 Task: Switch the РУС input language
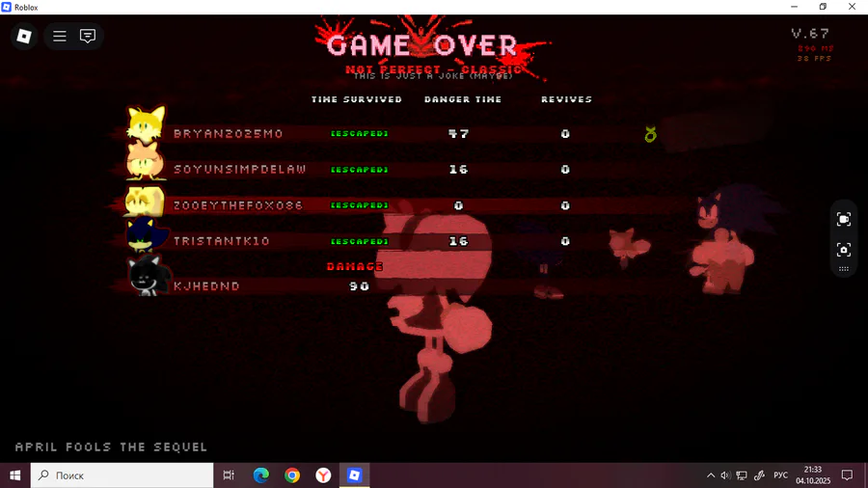[780, 475]
